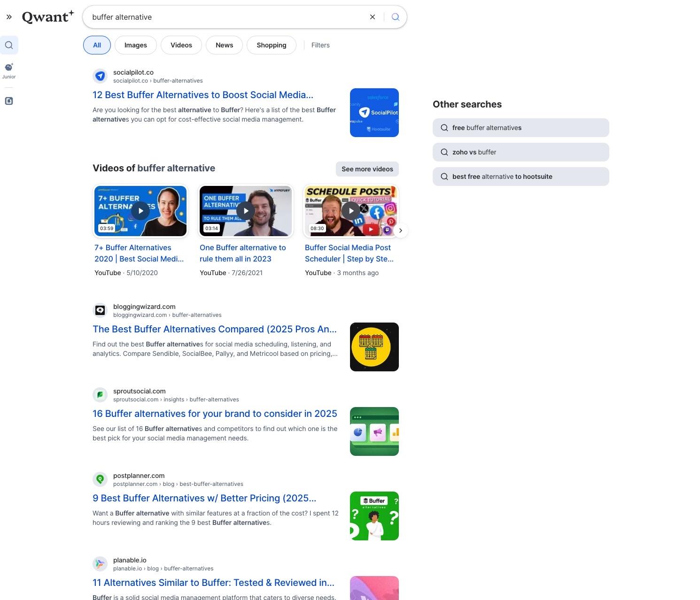Open Qwant Junior in sidebar
700x600 pixels.
click(9, 71)
